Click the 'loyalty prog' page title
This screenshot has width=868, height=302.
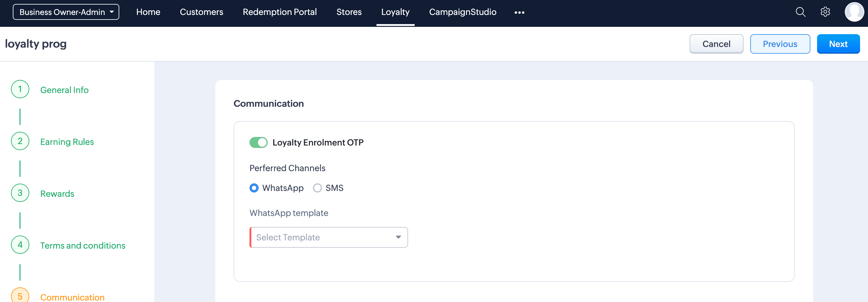[36, 44]
